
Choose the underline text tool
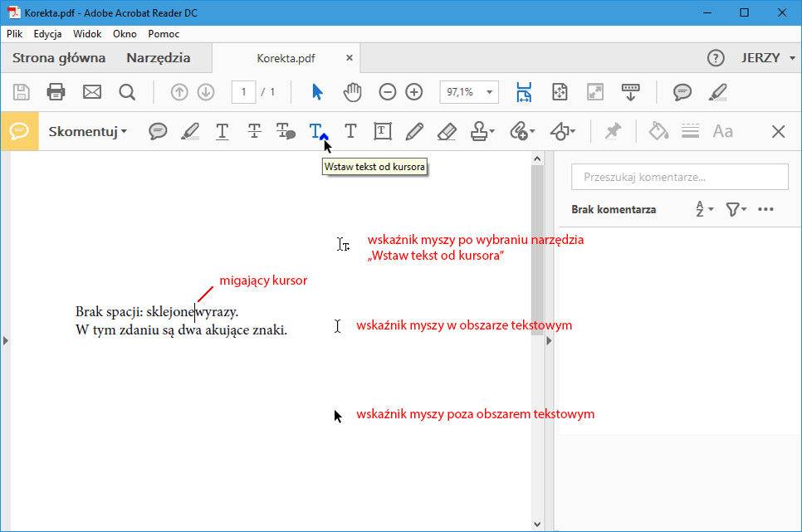click(222, 131)
